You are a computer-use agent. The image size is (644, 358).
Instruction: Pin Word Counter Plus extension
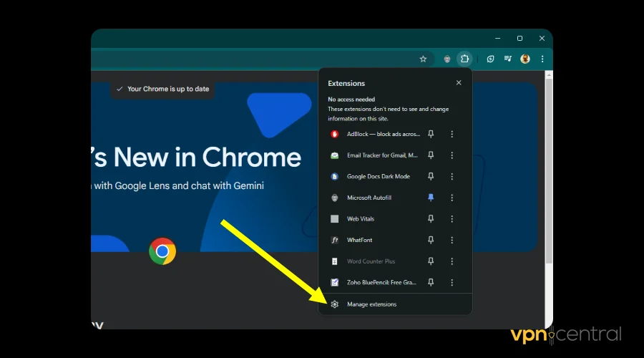tap(431, 261)
